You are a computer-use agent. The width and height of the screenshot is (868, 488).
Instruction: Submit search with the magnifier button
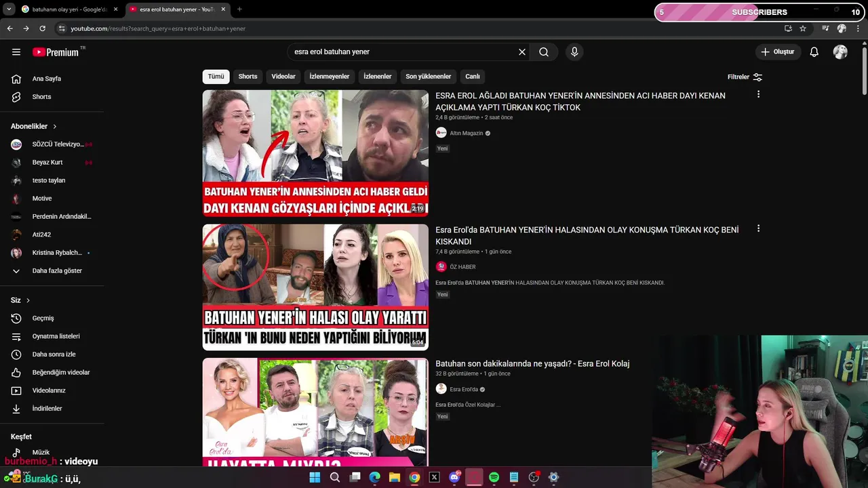(x=544, y=52)
